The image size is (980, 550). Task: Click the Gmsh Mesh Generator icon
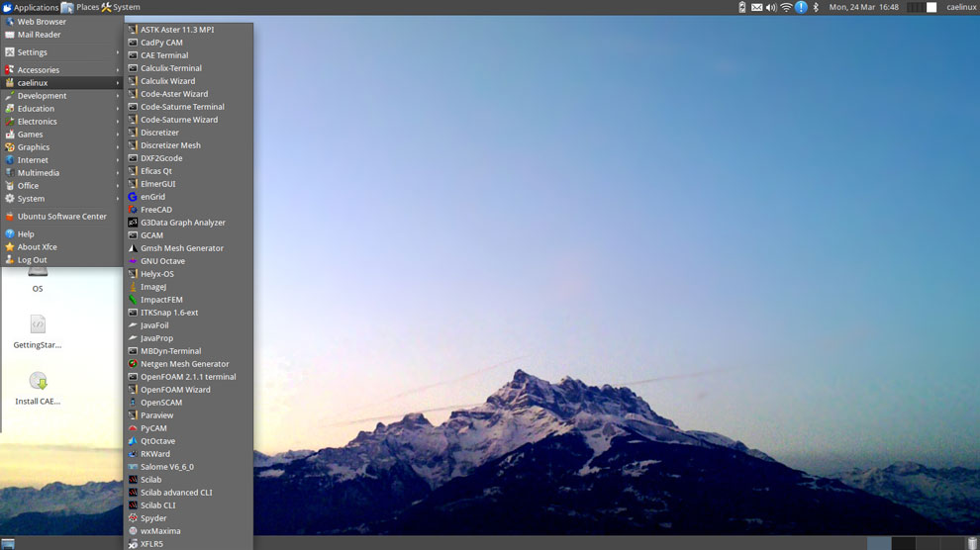click(133, 248)
